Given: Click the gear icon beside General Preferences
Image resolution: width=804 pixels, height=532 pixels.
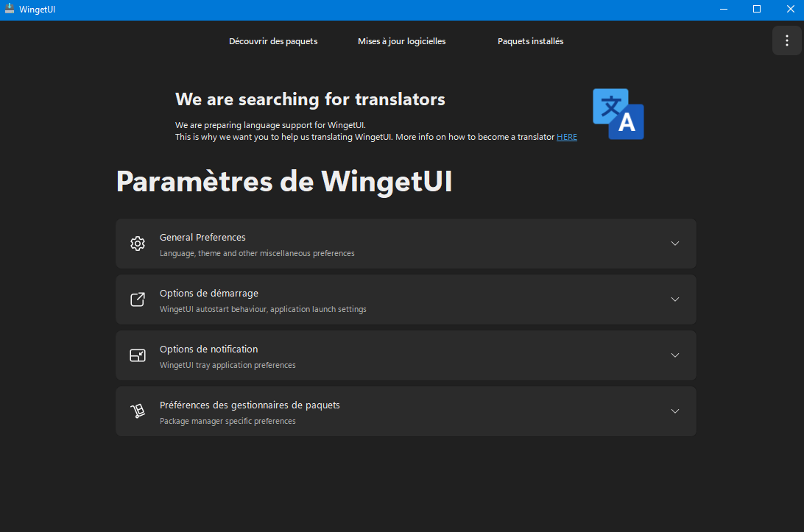Looking at the screenshot, I should click(x=138, y=244).
